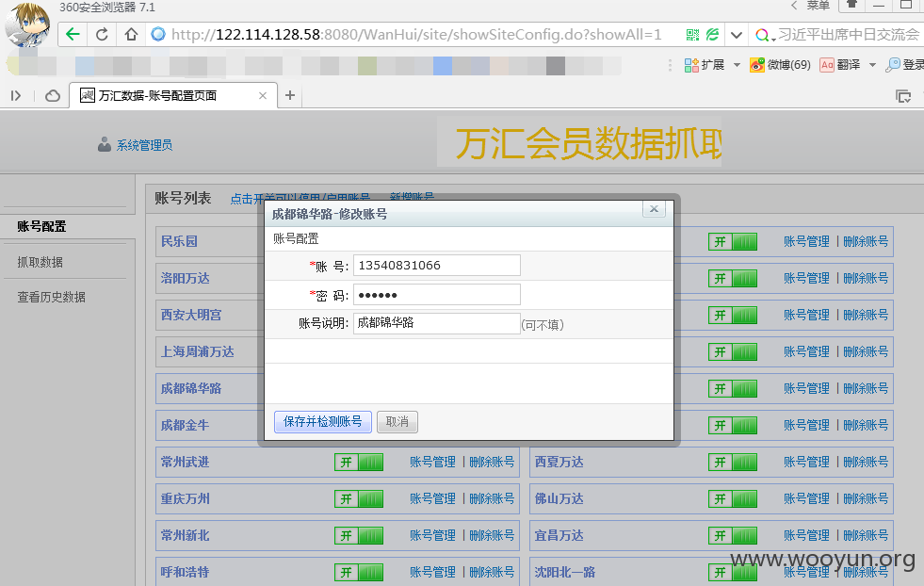This screenshot has height=586, width=924.
Task: Expand the address bar history dropdown arrow
Action: (x=736, y=35)
